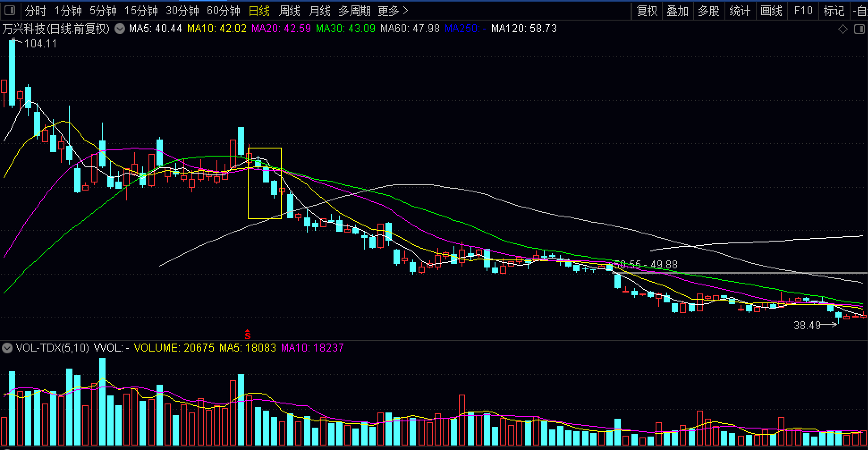Switch to the 60分钟 chart period
The height and width of the screenshot is (450, 868).
click(x=223, y=11)
